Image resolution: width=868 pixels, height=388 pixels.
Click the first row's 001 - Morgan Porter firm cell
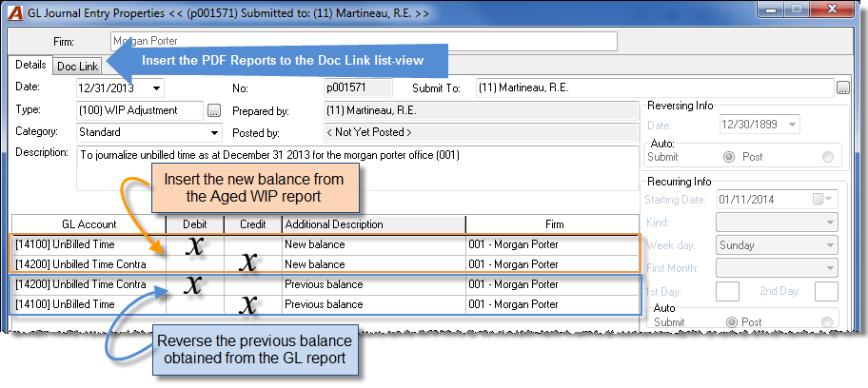click(x=554, y=244)
